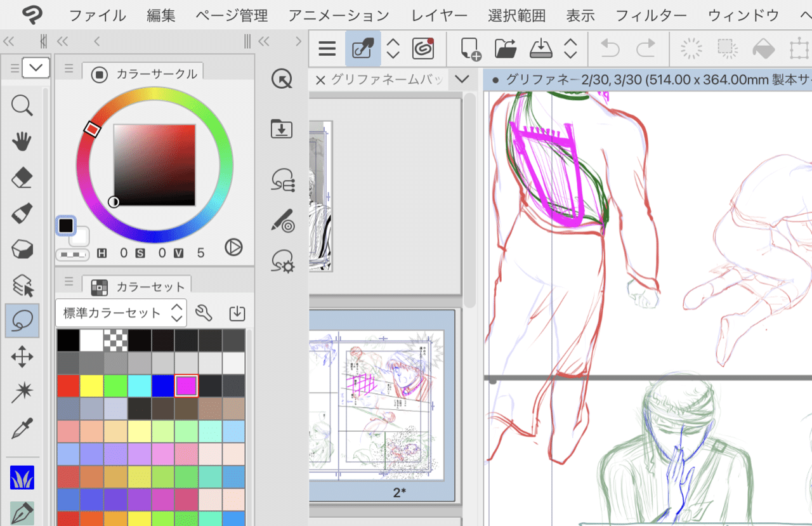812x526 pixels.
Task: Select the Layer select tool
Action: click(22, 286)
